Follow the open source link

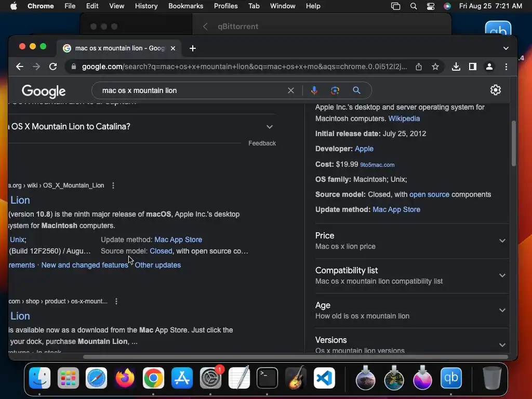[x=429, y=194]
